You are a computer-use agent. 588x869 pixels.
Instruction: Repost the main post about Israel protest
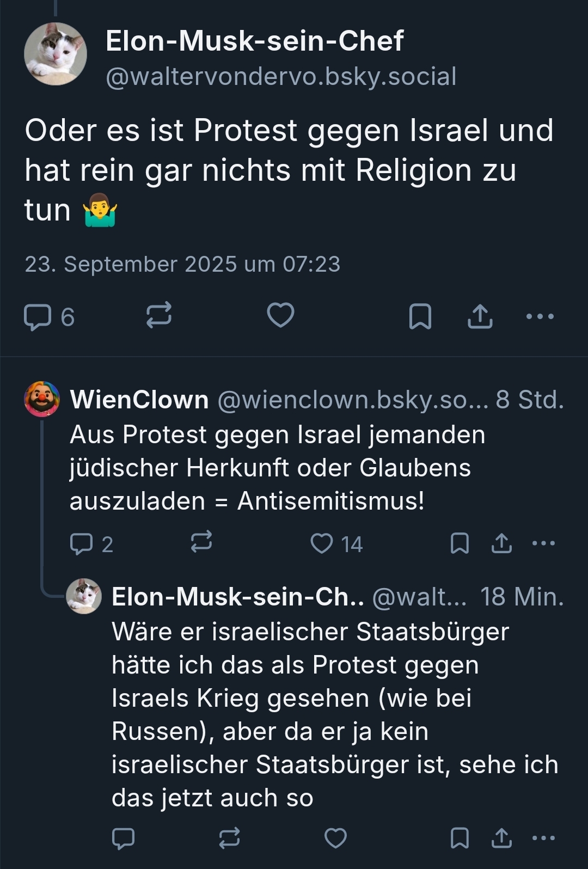159,315
